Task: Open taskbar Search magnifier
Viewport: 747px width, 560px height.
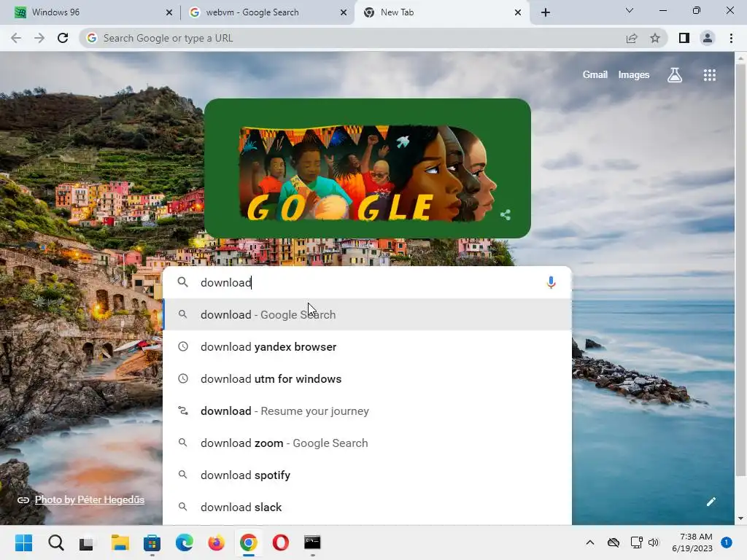Action: click(x=55, y=542)
